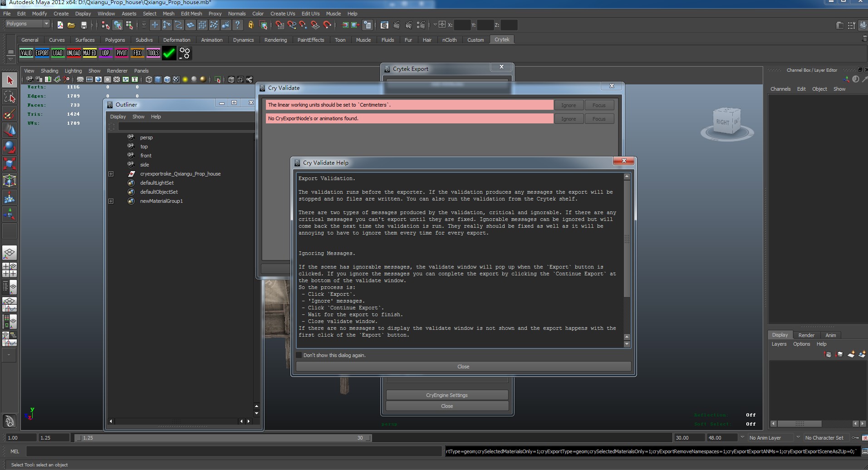Toggle use all lights yellow bulb icon

click(x=185, y=79)
